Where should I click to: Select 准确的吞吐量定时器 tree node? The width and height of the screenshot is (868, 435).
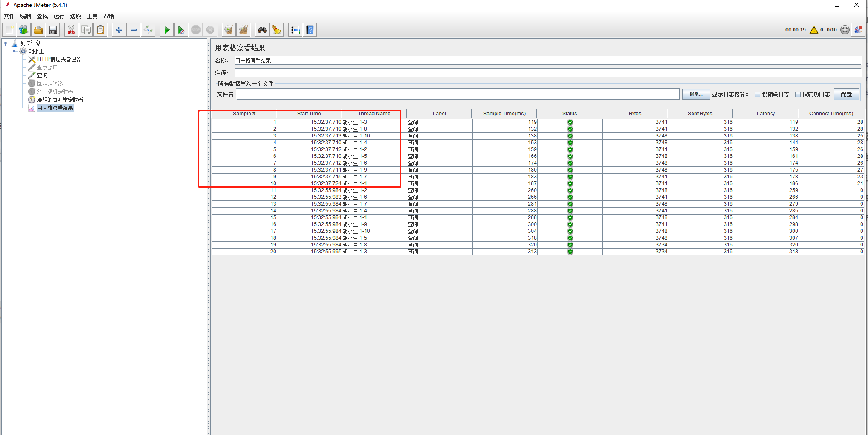pyautogui.click(x=60, y=100)
